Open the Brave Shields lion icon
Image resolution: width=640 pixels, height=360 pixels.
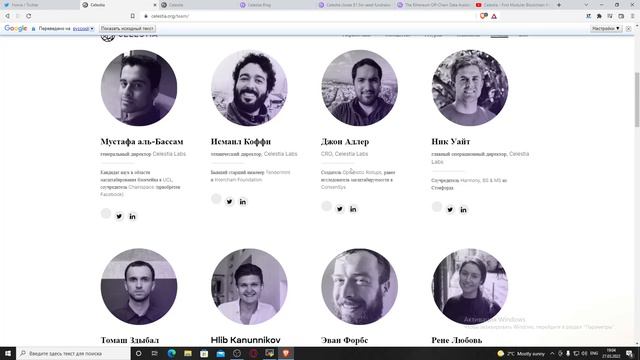(x=483, y=16)
